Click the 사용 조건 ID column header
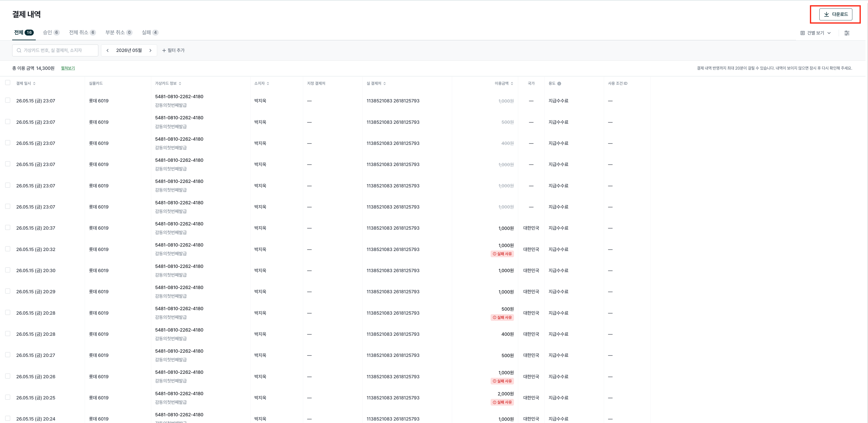The width and height of the screenshot is (868, 423). tap(618, 83)
